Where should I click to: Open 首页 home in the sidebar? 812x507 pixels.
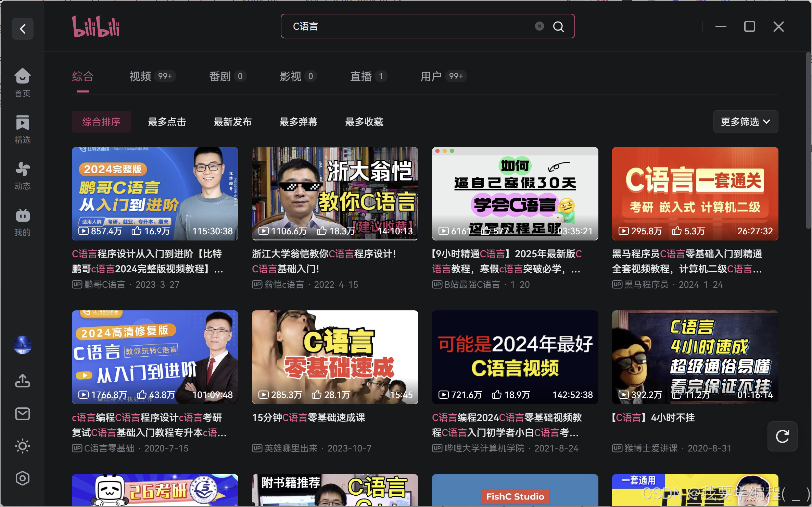click(x=23, y=83)
